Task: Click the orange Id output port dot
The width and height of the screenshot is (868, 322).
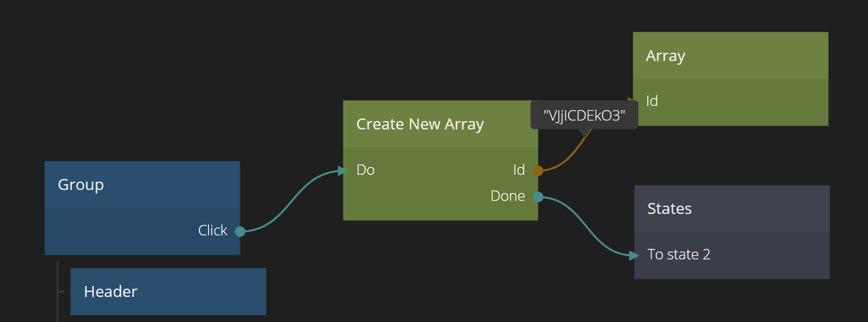Action: pyautogui.click(x=538, y=171)
